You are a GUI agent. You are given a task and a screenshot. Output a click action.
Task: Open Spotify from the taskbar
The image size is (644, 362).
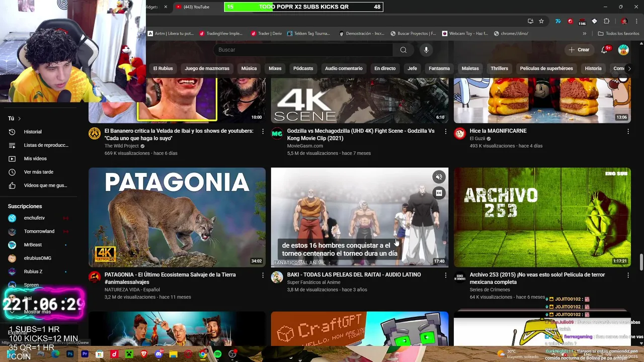(217, 354)
